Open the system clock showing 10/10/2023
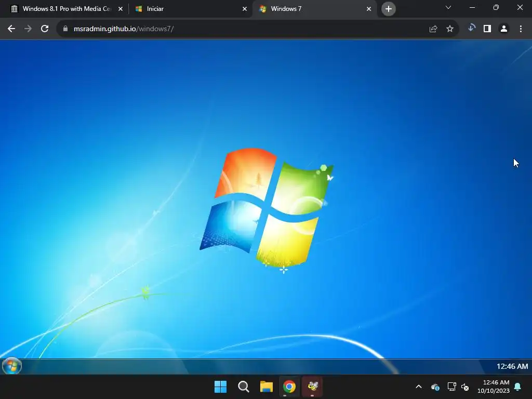 click(494, 387)
